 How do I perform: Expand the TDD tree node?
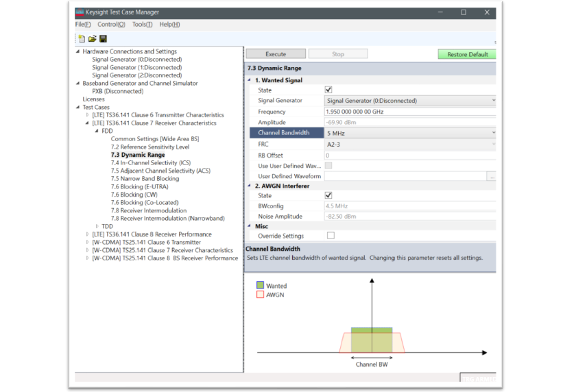point(97,226)
